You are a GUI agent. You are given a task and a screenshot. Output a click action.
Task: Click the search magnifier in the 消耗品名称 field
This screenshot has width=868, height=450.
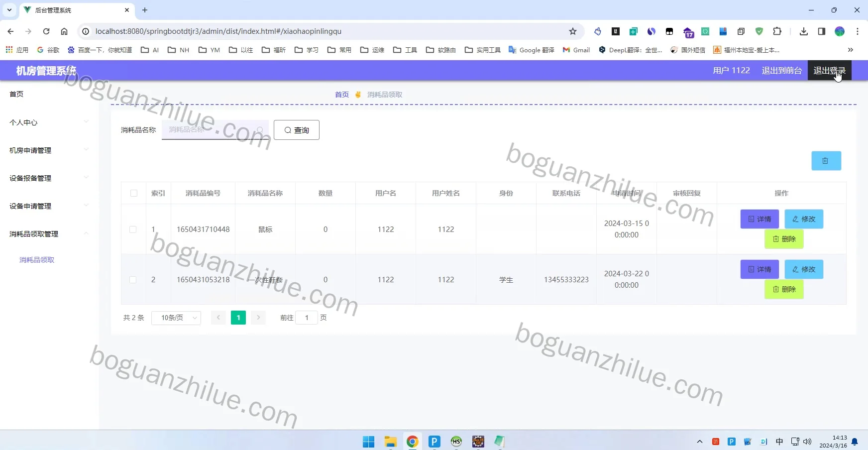(260, 130)
